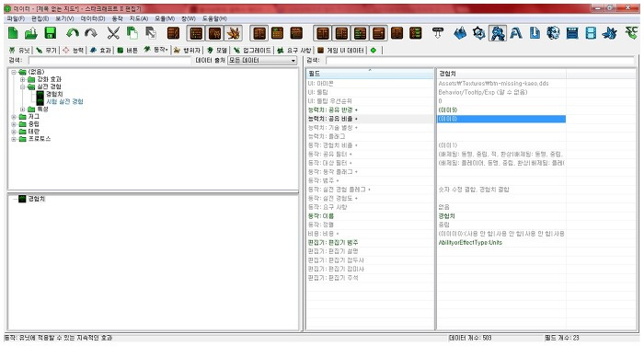The image size is (644, 346).
Task: Switch to the 유닛 data tab
Action: (19, 50)
